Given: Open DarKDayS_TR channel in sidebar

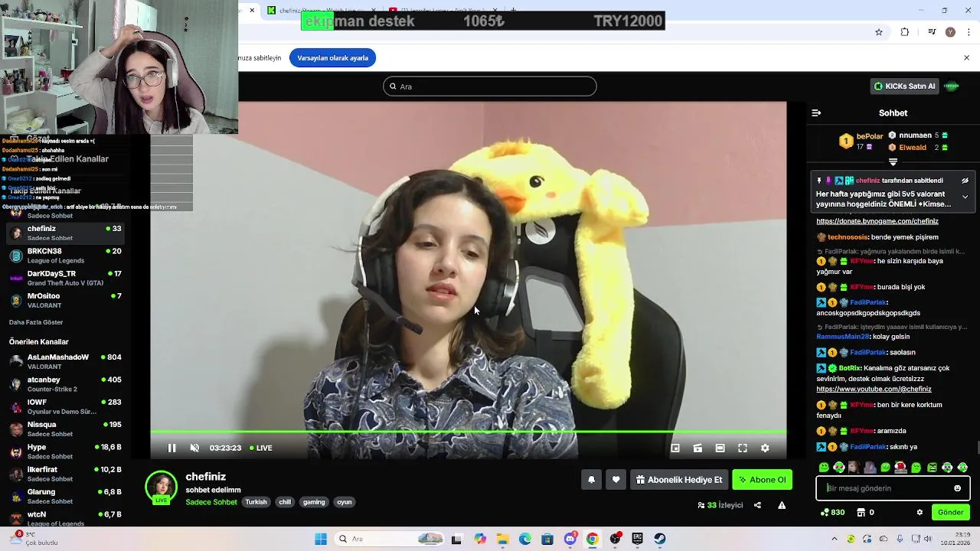Looking at the screenshot, I should 64,278.
